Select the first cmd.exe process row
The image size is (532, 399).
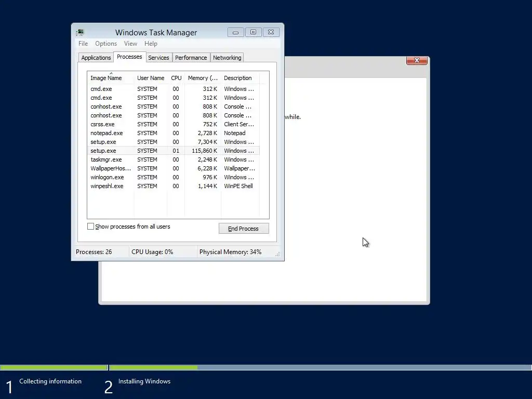coord(174,89)
